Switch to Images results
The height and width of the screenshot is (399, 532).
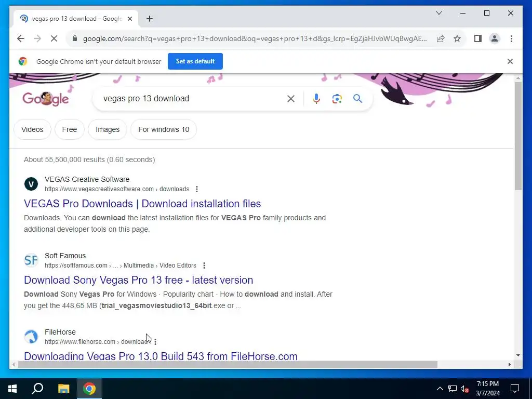(x=108, y=129)
